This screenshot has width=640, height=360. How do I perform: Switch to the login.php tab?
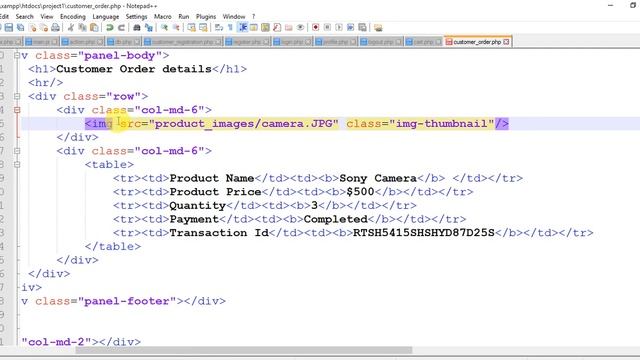coord(292,42)
